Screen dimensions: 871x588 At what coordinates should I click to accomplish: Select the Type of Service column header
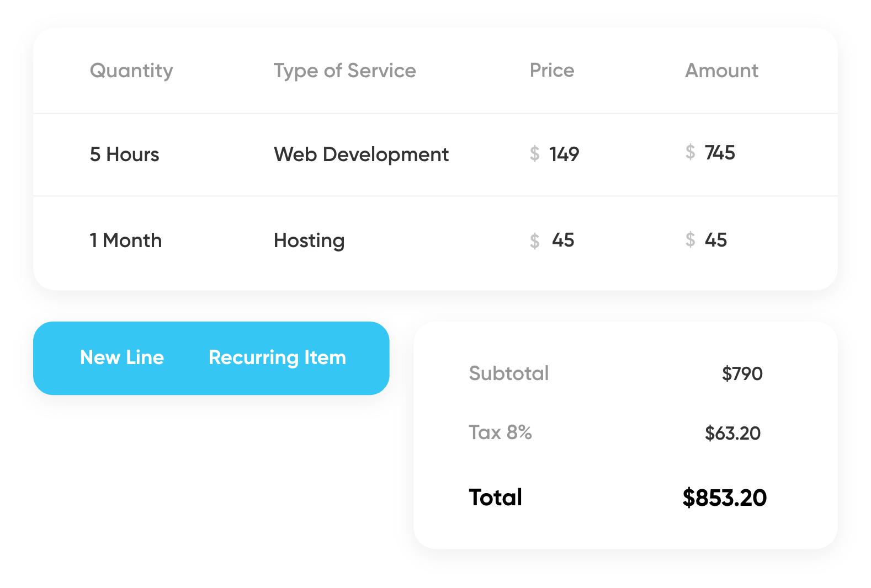click(x=345, y=71)
